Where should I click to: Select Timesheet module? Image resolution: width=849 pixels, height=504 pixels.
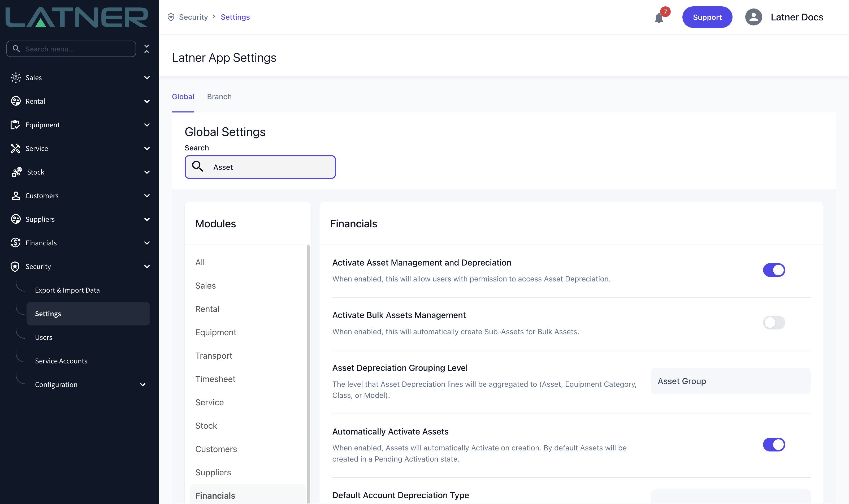(x=248, y=379)
